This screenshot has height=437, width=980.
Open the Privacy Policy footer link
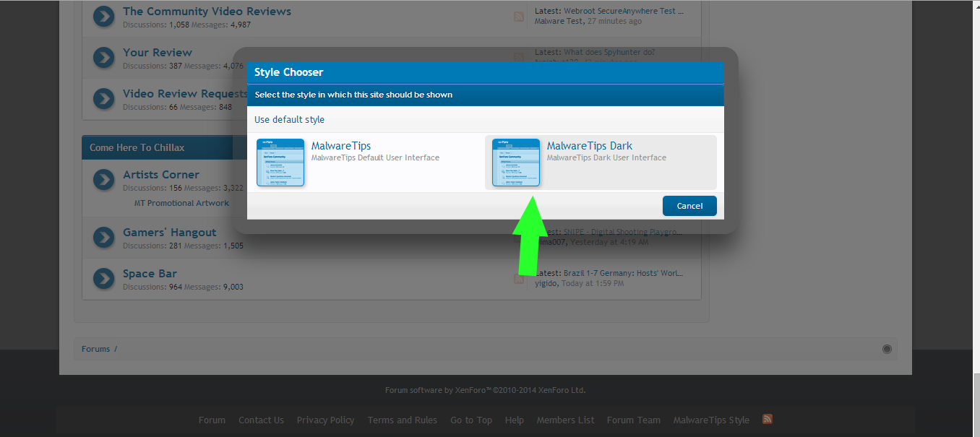325,420
